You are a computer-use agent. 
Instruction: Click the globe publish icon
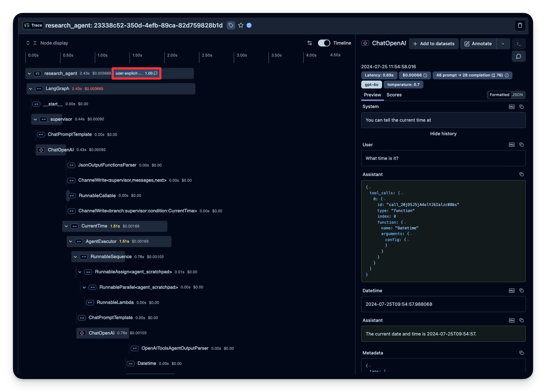[249, 25]
